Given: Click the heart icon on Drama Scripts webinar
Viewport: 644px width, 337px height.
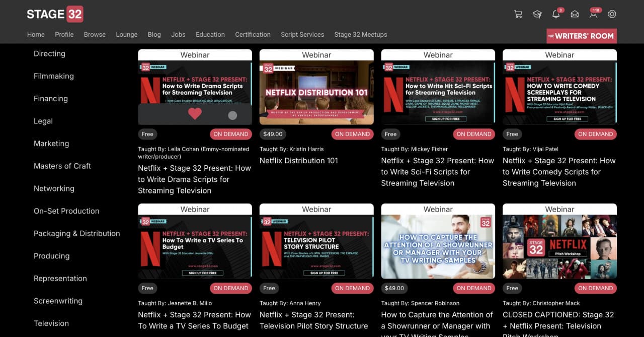Looking at the screenshot, I should pyautogui.click(x=195, y=114).
